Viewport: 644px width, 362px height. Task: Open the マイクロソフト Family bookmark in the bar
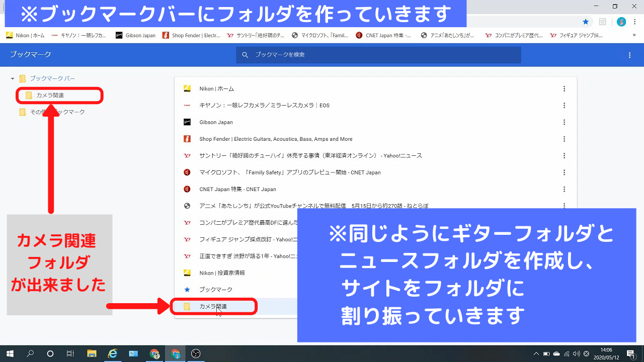[320, 36]
